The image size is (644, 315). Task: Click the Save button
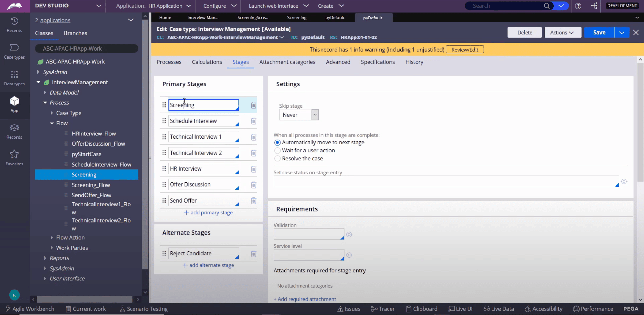click(599, 32)
